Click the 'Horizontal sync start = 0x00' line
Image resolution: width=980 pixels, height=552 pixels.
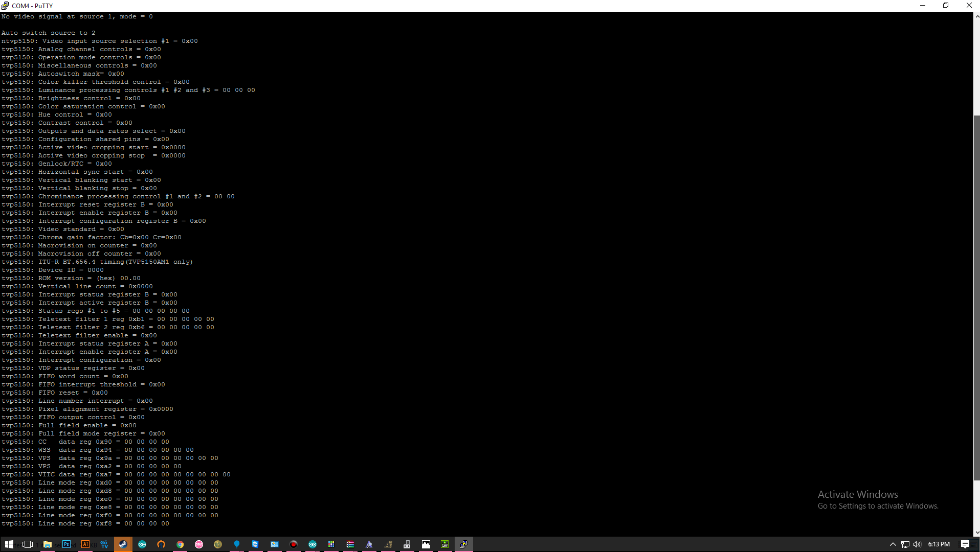(77, 172)
